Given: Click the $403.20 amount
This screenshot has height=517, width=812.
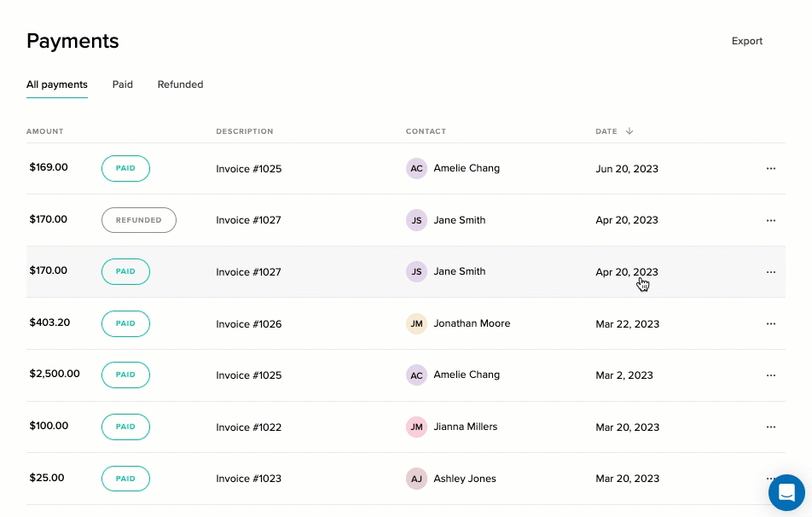Looking at the screenshot, I should click(49, 322).
